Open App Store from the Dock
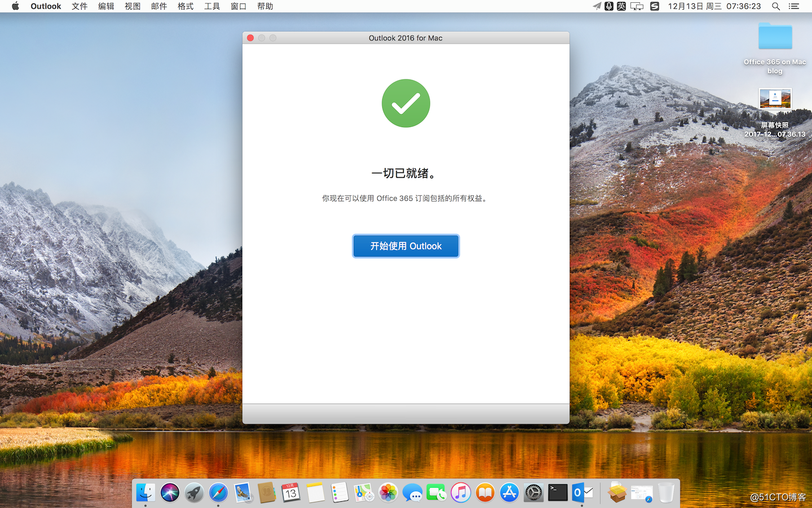 509,493
